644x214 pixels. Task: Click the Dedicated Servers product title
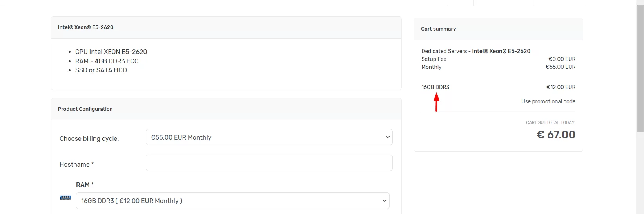[476, 51]
